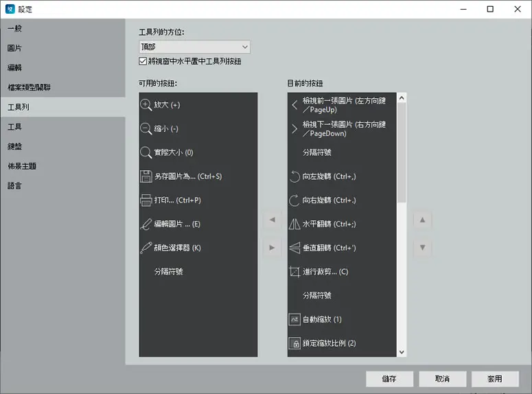
Task: Click the vertical scrollbar thumb in 目前的按鈕 list
Action: pos(402,152)
